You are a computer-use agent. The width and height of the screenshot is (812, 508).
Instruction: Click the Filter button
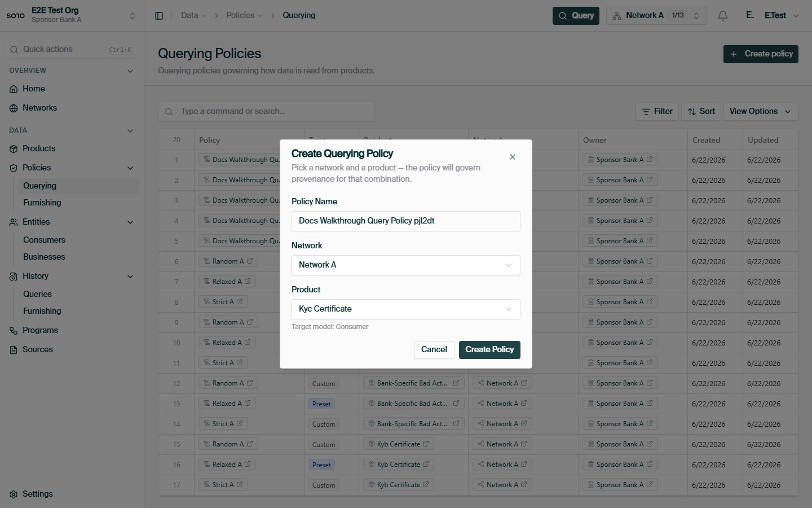[657, 112]
